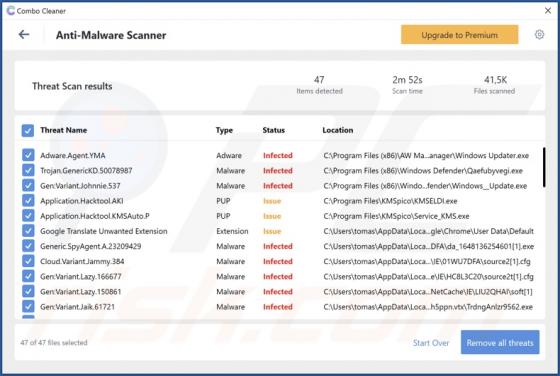Select Gen:Variant.Lazy.166677 threat name
The width and height of the screenshot is (560, 376).
81,276
